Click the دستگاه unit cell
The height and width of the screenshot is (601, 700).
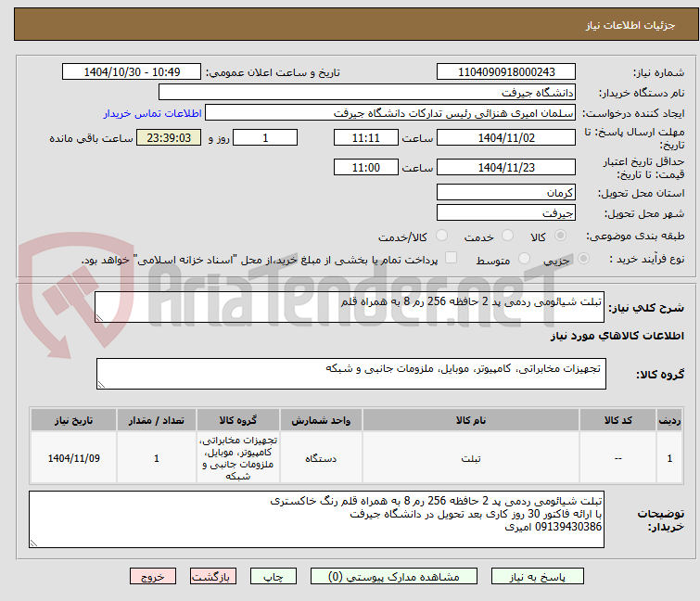[321, 458]
